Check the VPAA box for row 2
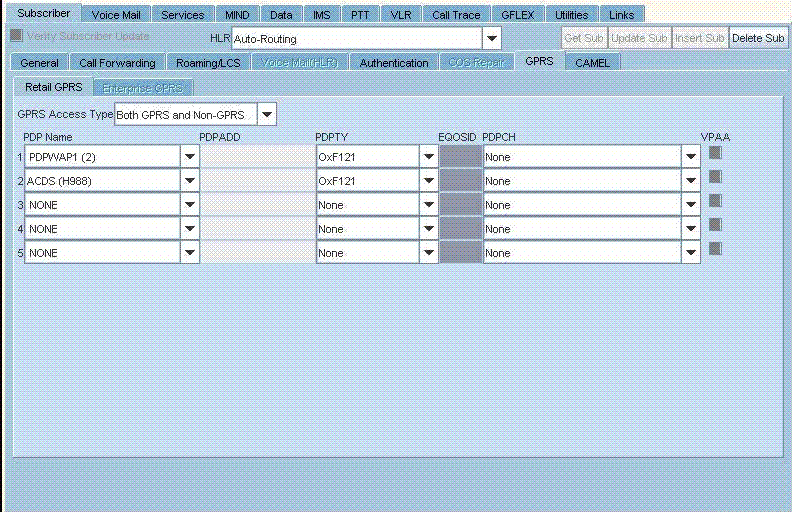Image resolution: width=792 pixels, height=512 pixels. click(715, 177)
